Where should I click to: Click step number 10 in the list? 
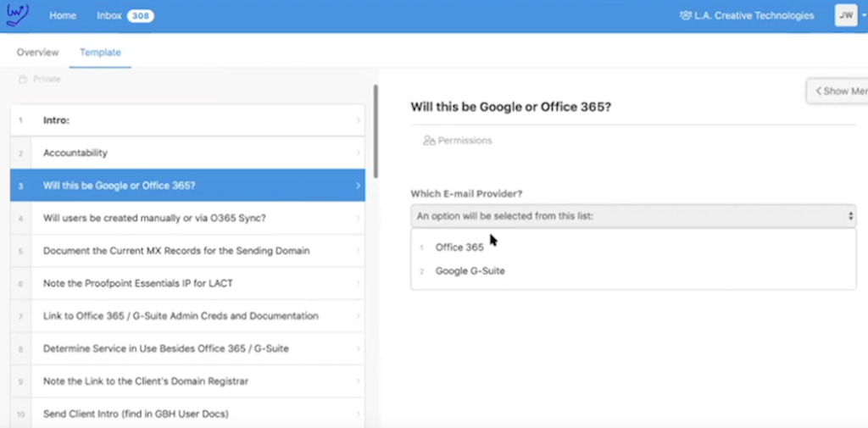click(20, 414)
